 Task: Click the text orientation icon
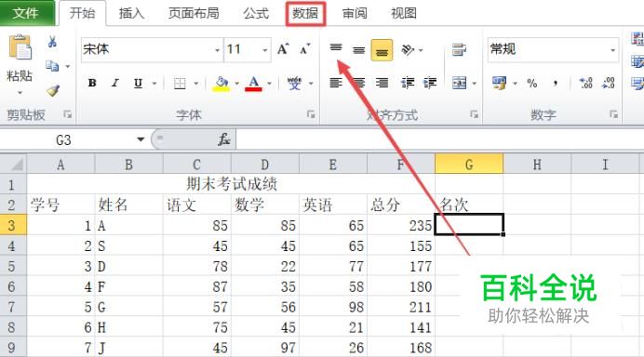tap(407, 49)
